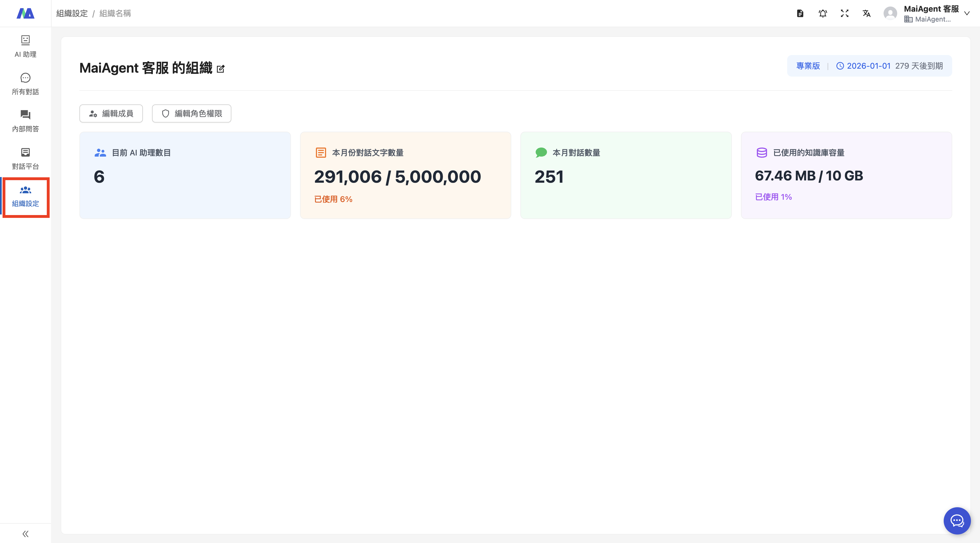
Task: Open 所有對話 in the sidebar
Action: (26, 84)
